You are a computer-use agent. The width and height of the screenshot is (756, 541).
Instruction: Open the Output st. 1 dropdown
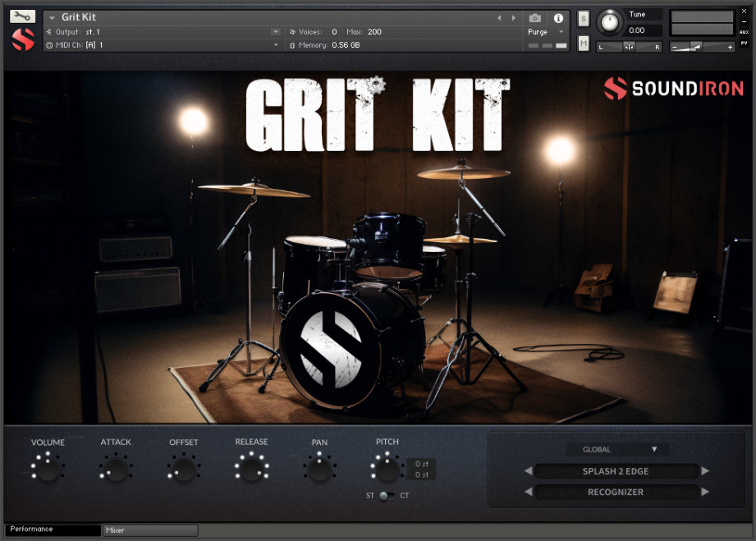click(x=276, y=32)
